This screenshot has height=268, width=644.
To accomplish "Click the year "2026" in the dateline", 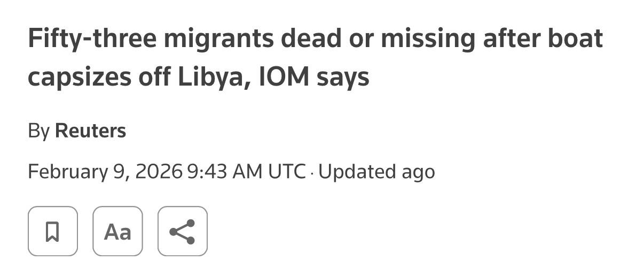I will [159, 172].
